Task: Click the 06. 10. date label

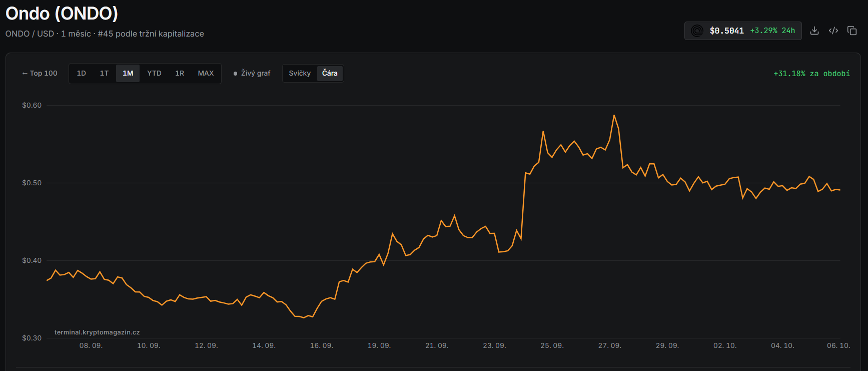Action: click(838, 345)
